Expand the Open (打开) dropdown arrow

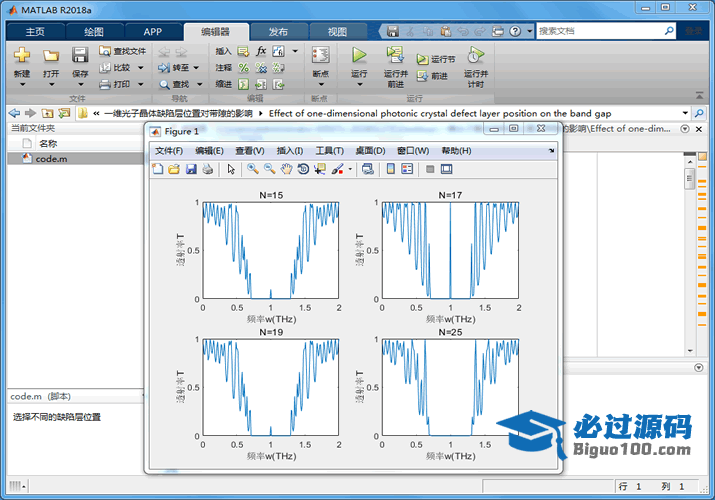[x=51, y=84]
